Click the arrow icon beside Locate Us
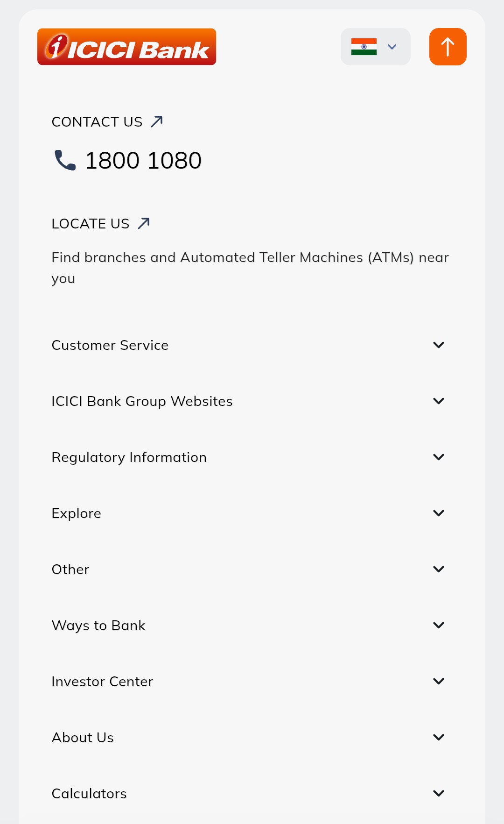This screenshot has width=504, height=824. 144,223
